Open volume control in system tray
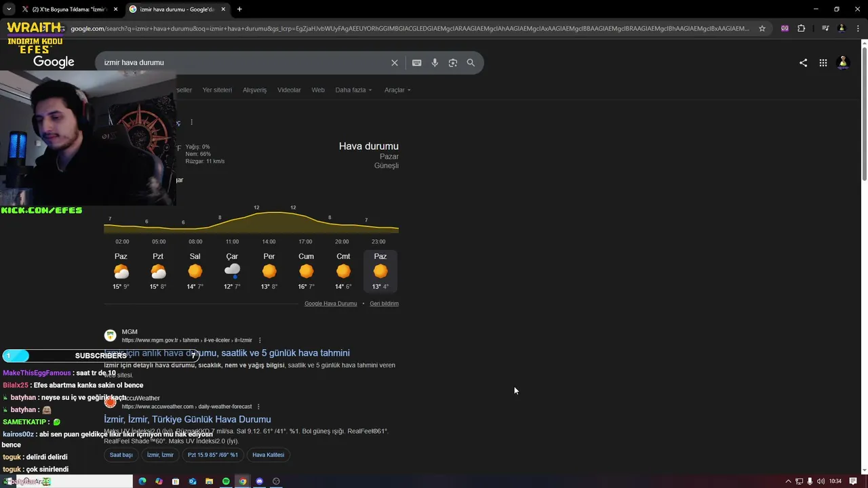The image size is (868, 488). pyautogui.click(x=821, y=481)
